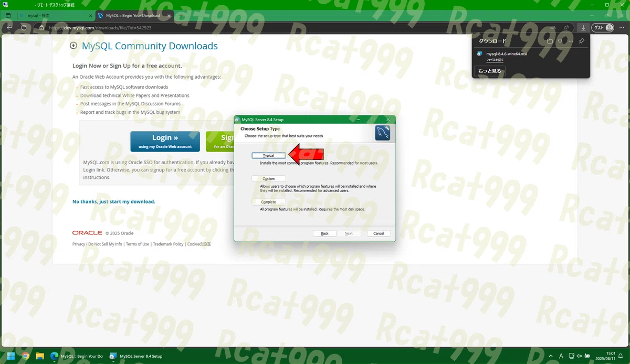This screenshot has width=630, height=364.
Task: Click the download circle icon beside page heading
Action: pyautogui.click(x=73, y=46)
